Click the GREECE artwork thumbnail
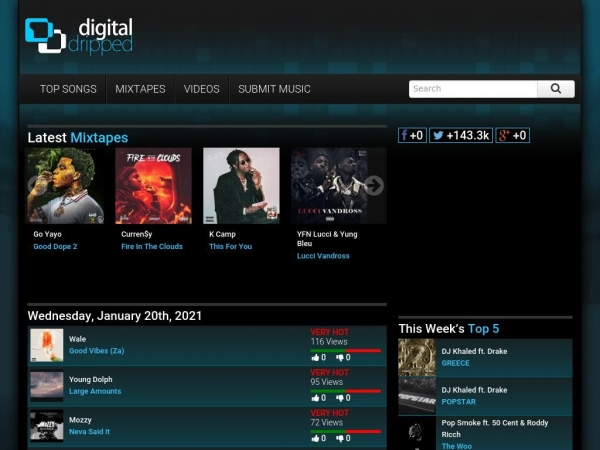The height and width of the screenshot is (450, 600). (417, 357)
